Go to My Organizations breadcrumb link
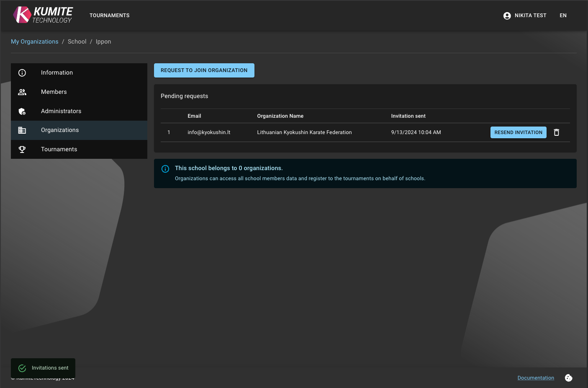The image size is (588, 388). [34, 41]
